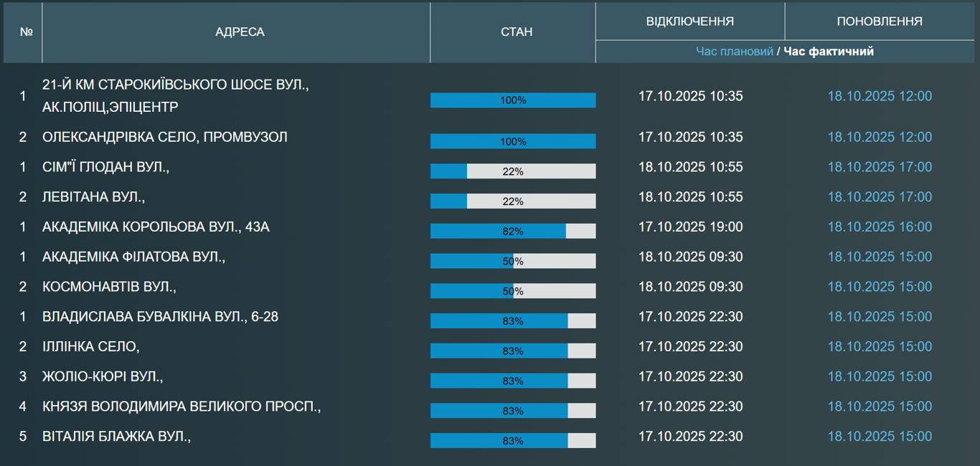
Task: Click the restoration time for Левітана вул.
Action: (880, 197)
